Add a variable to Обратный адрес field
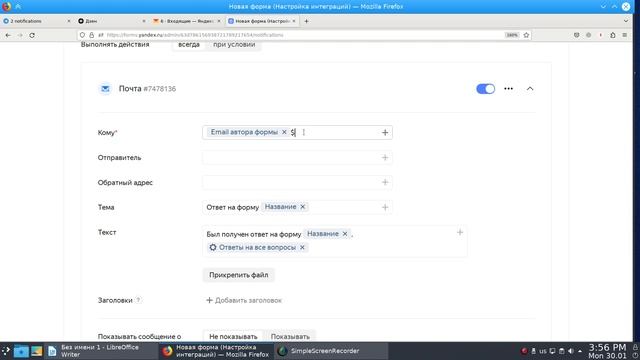The width and height of the screenshot is (640, 360). tap(384, 182)
